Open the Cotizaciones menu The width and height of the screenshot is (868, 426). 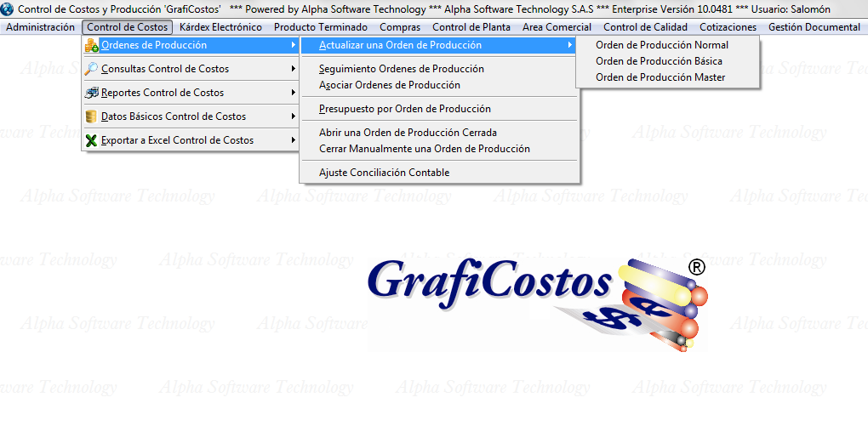pyautogui.click(x=728, y=27)
